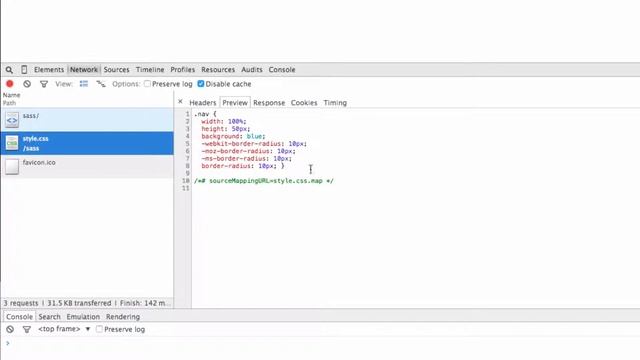This screenshot has height=360, width=640.
Task: Uncheck the Disable cache checkbox
Action: point(201,84)
